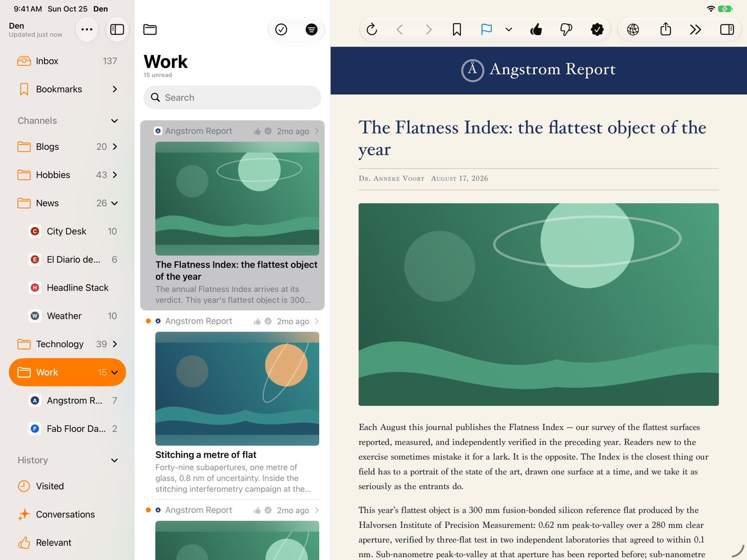Flag the current article
Screen dimensions: 747x560
pyautogui.click(x=486, y=29)
